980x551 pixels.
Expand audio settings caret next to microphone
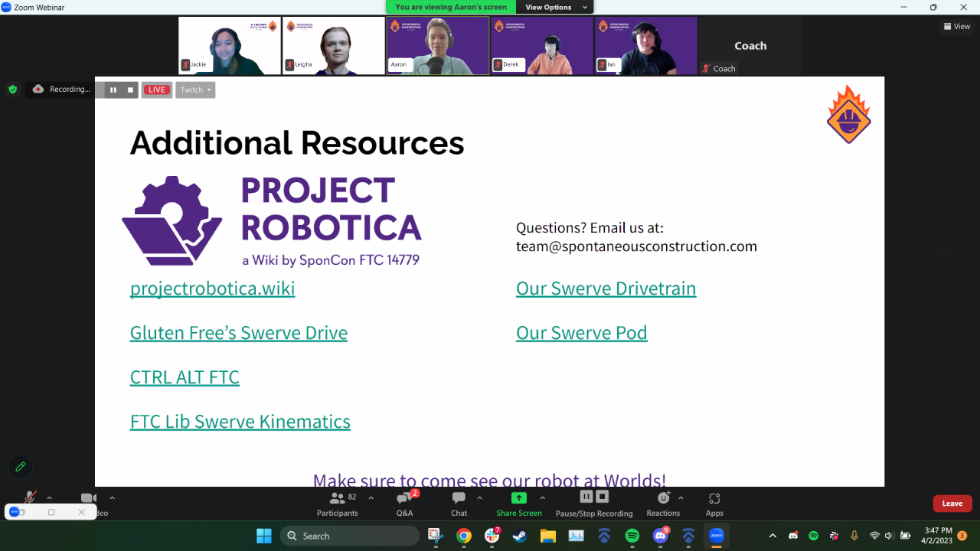point(50,498)
